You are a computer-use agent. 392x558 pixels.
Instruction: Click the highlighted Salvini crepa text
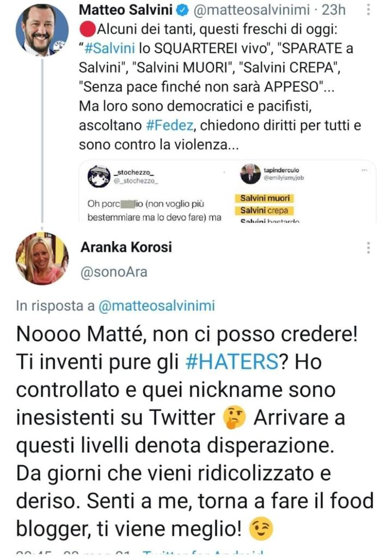[264, 211]
